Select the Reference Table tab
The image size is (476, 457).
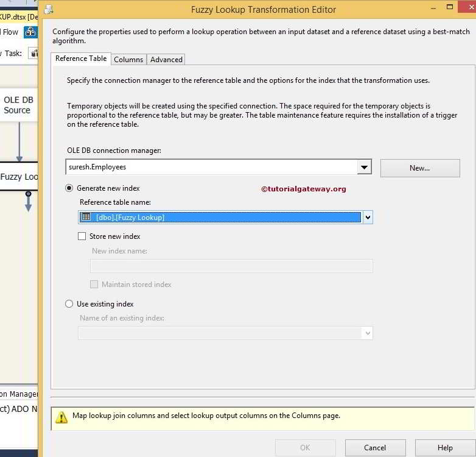pos(81,58)
